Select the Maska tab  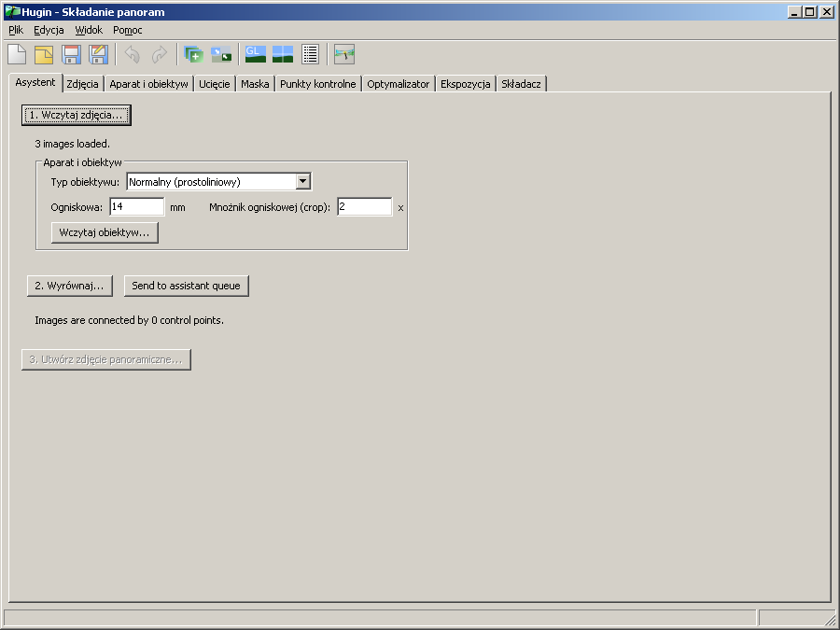254,84
